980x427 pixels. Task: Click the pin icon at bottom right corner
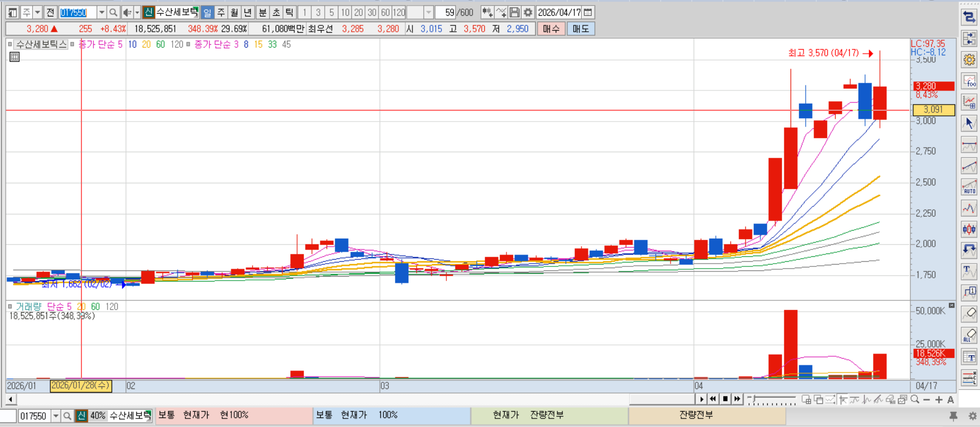953,416
